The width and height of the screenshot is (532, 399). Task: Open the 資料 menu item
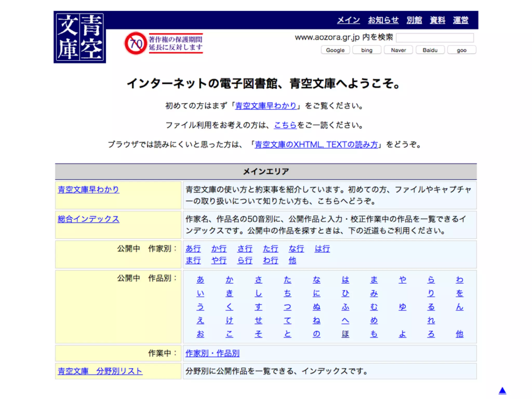tap(437, 20)
